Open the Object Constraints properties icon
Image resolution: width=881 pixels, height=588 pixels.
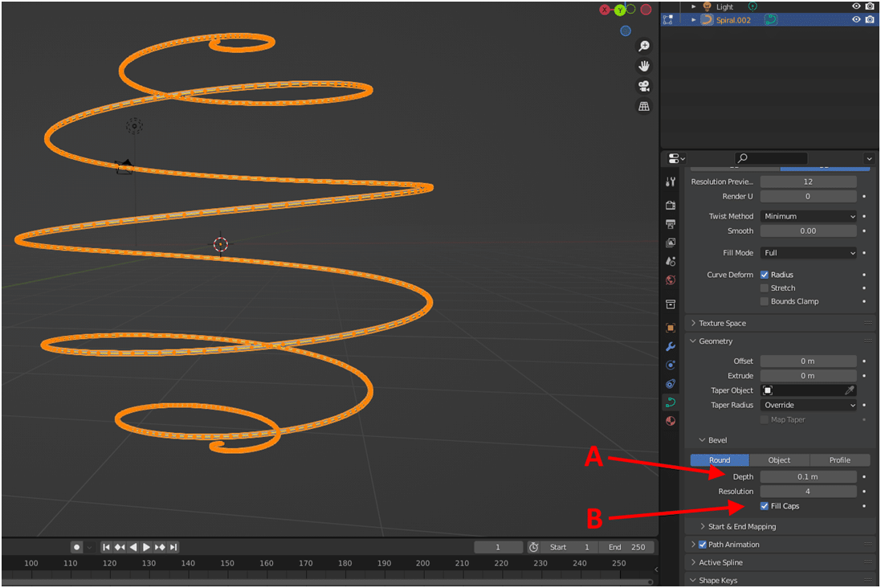click(671, 384)
